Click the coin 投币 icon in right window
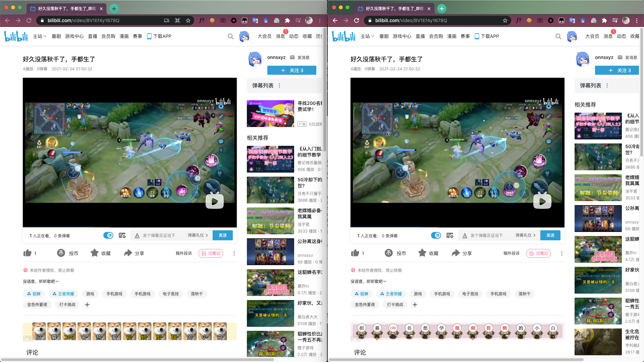 389,253
